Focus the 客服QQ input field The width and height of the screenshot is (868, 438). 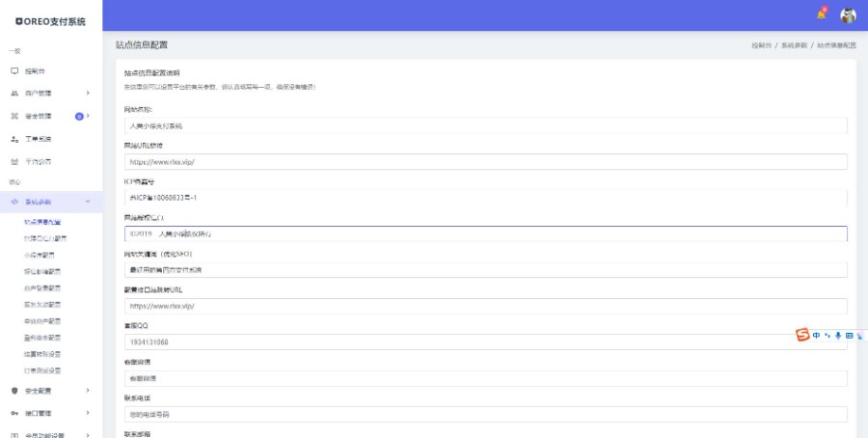pyautogui.click(x=485, y=342)
